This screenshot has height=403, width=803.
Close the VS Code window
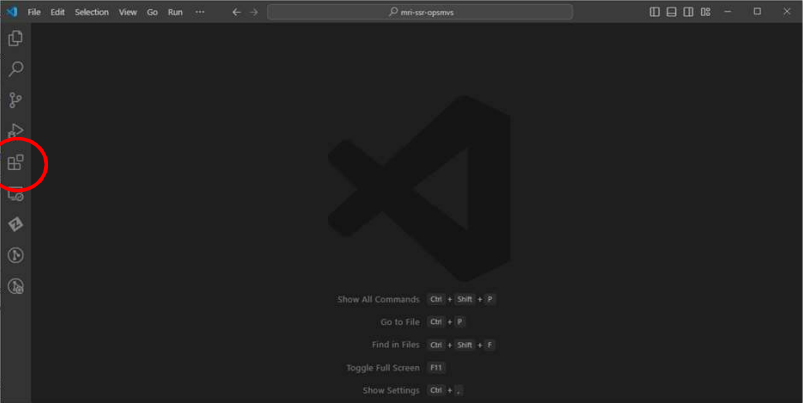coord(787,11)
